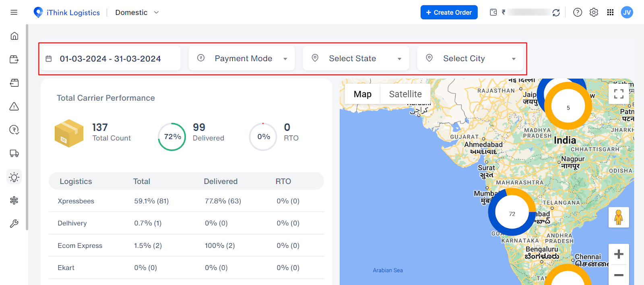Open the Select City dropdown
Image resolution: width=644 pixels, height=285 pixels.
point(470,58)
